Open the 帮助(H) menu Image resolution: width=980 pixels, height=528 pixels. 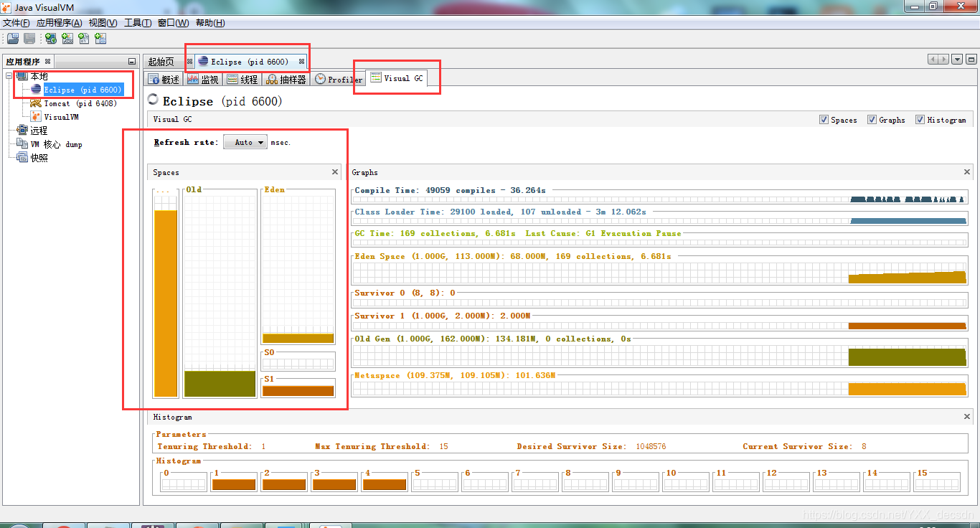coord(210,23)
